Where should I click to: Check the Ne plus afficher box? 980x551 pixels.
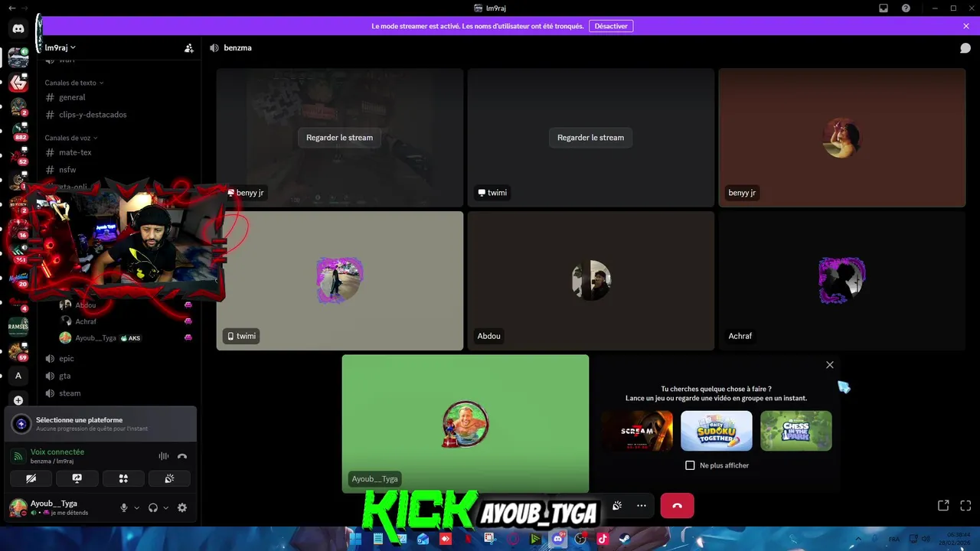pos(690,465)
